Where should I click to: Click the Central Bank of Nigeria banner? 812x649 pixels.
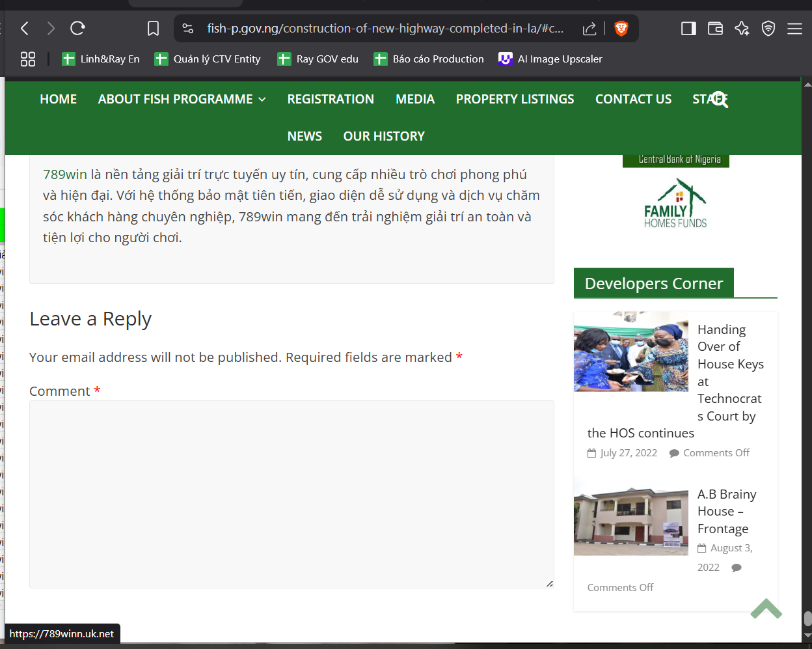[x=676, y=159]
